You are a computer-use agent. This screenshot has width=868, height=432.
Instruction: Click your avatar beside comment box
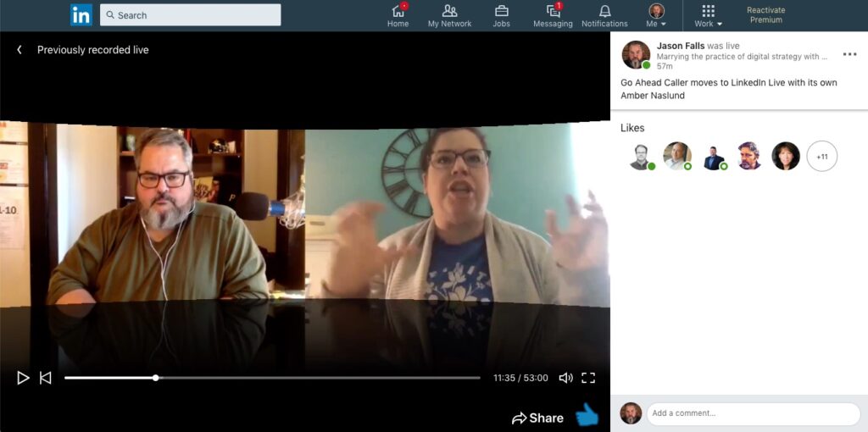click(631, 413)
